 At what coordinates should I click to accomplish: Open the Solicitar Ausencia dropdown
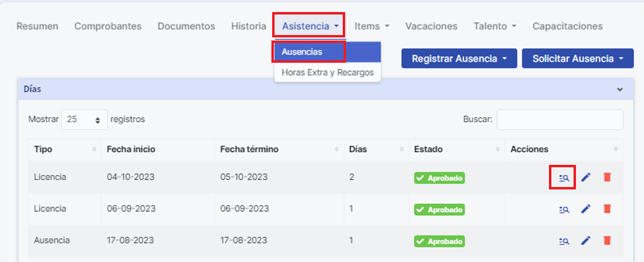click(578, 59)
